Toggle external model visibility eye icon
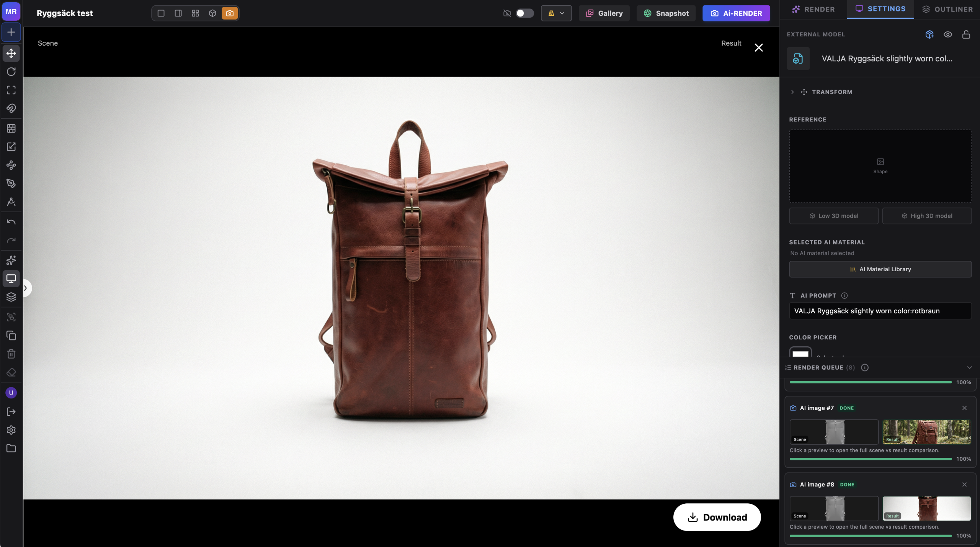The width and height of the screenshot is (980, 547). pos(948,34)
